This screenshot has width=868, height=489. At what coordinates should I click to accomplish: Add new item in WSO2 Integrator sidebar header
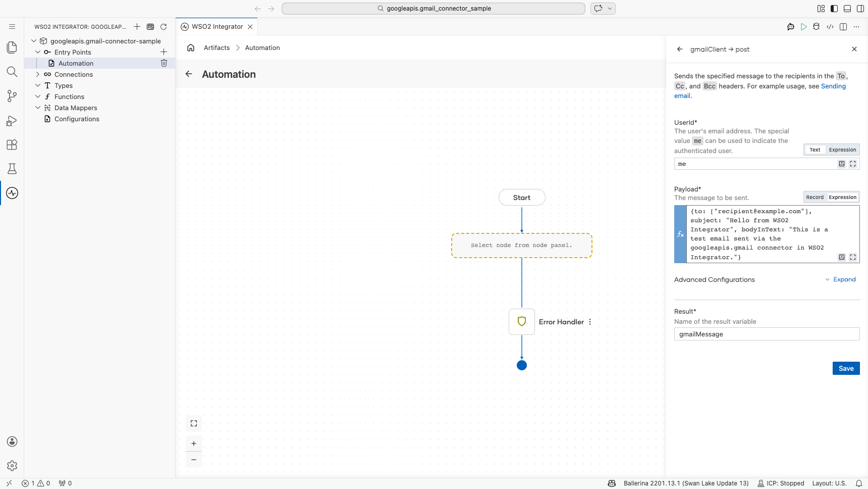[137, 27]
